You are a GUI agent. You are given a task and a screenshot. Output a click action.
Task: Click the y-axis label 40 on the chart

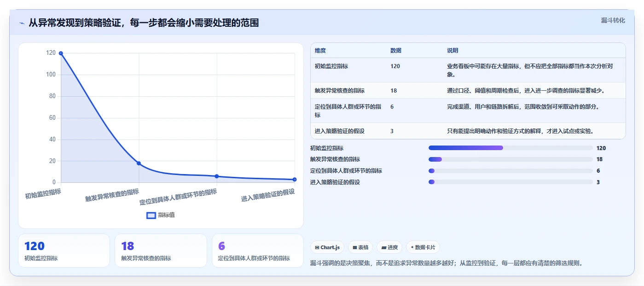(52, 140)
